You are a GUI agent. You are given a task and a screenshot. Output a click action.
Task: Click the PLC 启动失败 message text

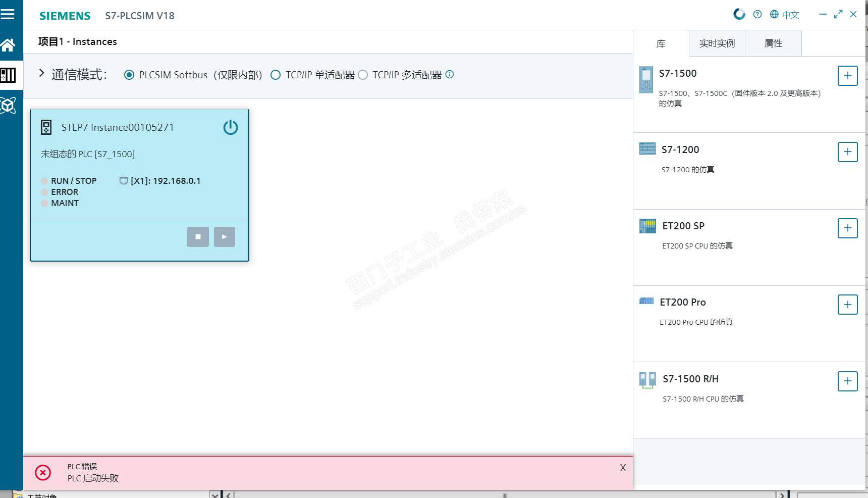coord(93,478)
